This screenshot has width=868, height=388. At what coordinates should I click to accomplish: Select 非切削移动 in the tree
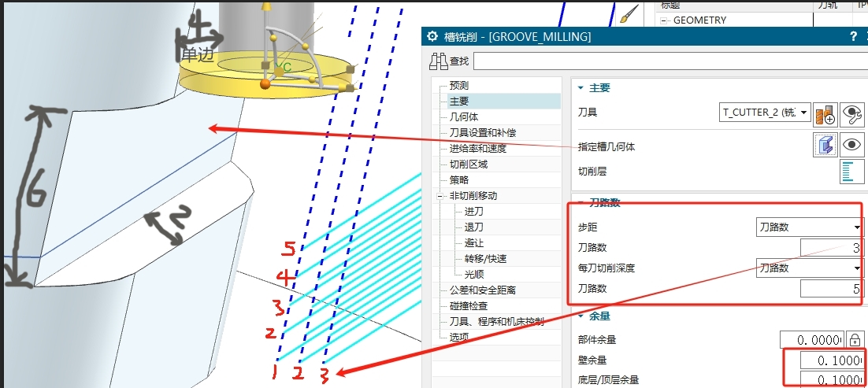point(473,196)
